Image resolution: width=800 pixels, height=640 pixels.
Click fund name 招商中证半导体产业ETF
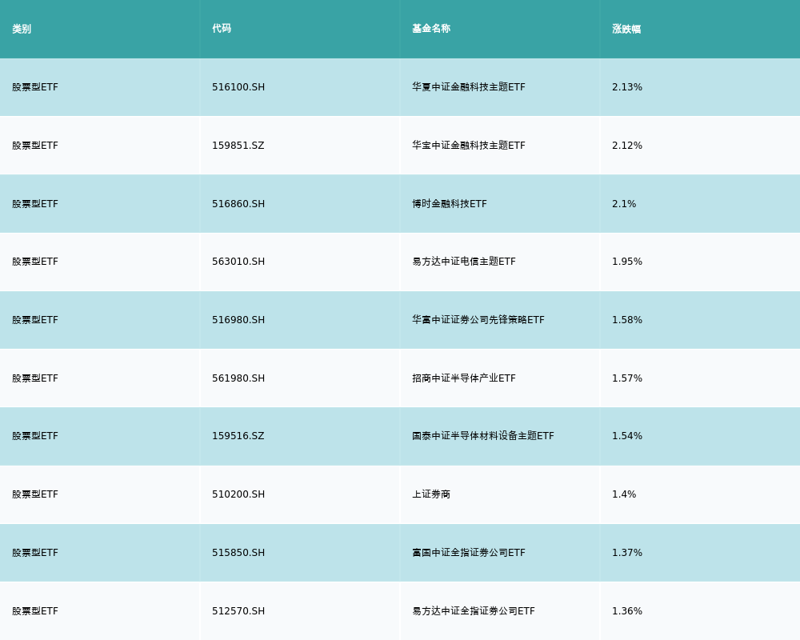(x=464, y=378)
